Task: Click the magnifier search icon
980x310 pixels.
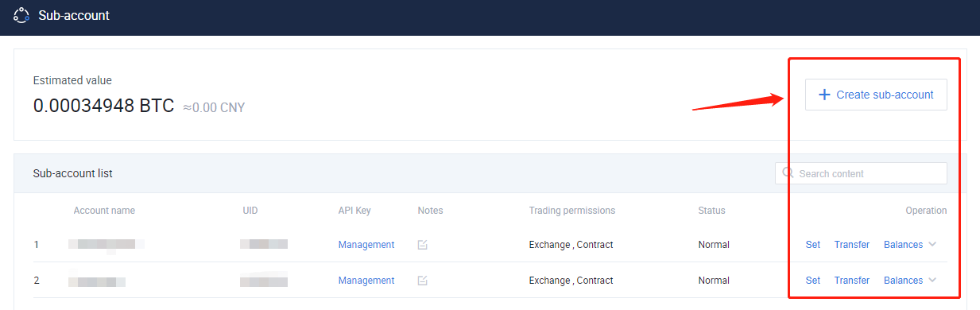Action: (788, 172)
